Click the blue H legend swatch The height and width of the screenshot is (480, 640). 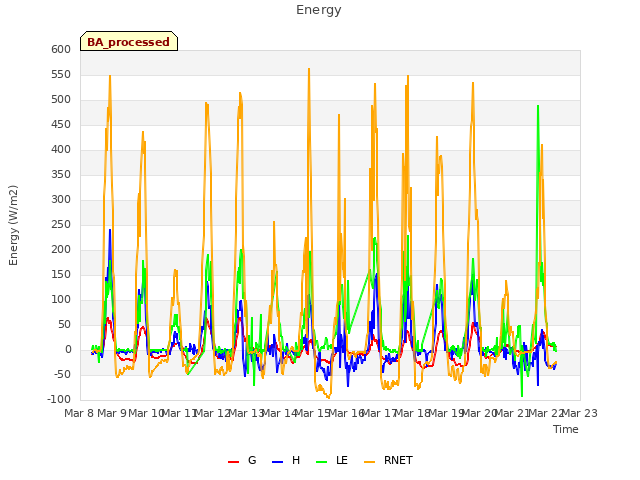click(x=278, y=462)
